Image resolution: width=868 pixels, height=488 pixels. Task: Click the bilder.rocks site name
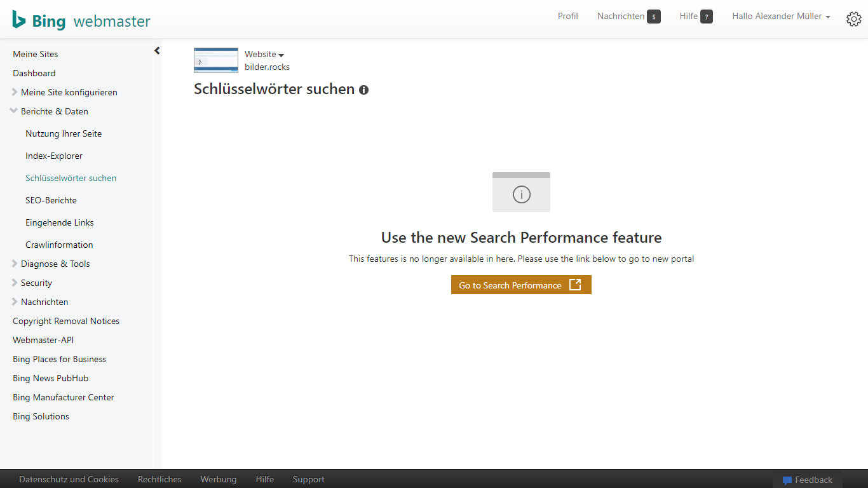[268, 67]
